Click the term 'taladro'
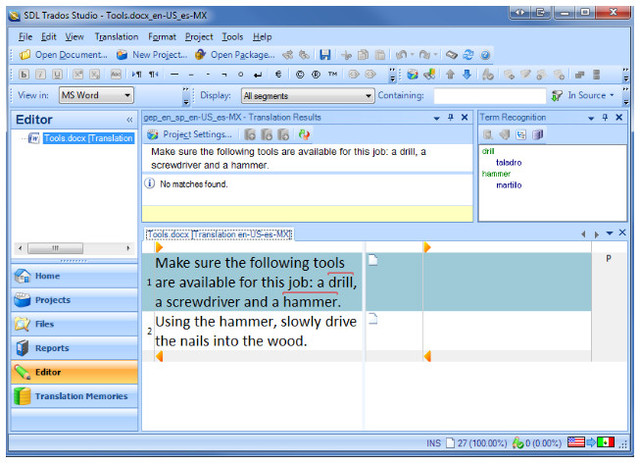Viewport: 640px width, 464px height. coord(509,162)
